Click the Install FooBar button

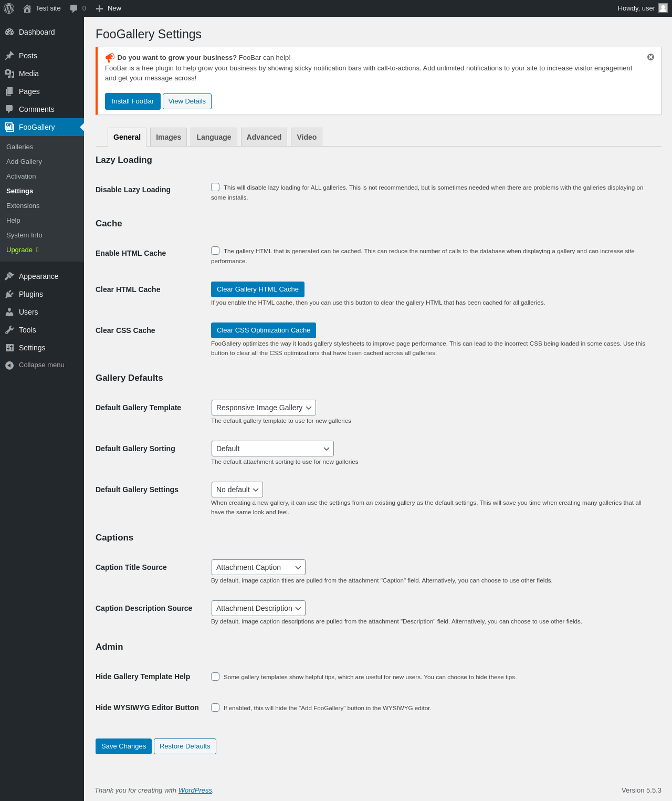[133, 101]
